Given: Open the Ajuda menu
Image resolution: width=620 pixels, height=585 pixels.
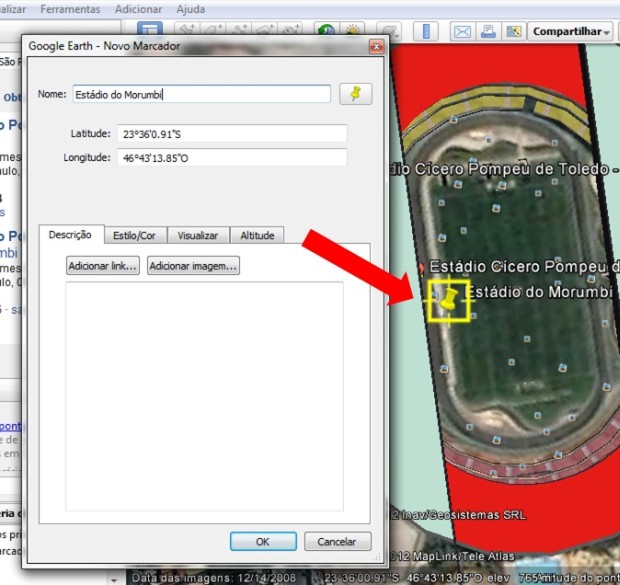Looking at the screenshot, I should coord(191,9).
